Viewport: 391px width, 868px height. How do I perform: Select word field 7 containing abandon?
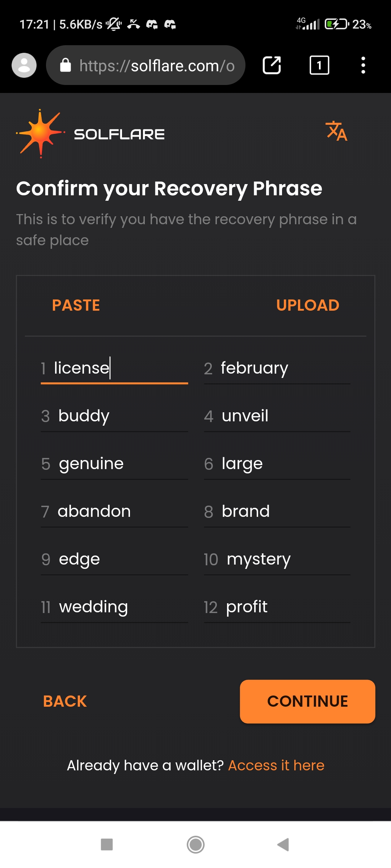click(114, 512)
